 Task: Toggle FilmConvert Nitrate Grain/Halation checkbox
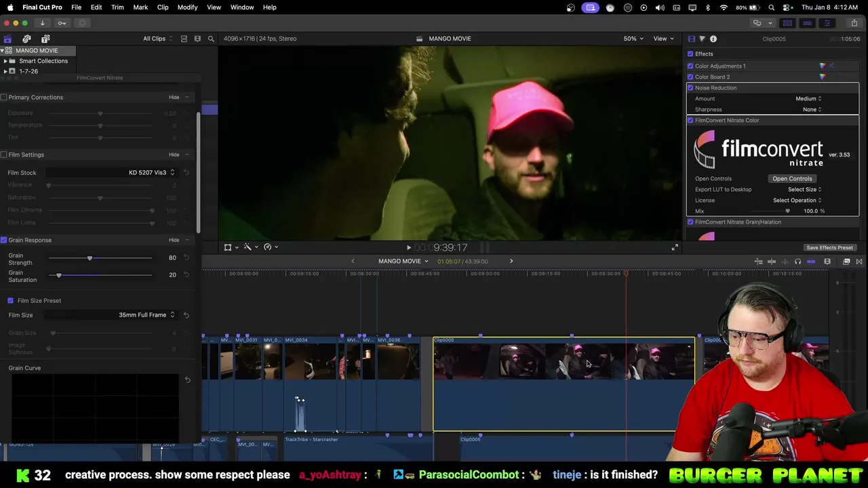click(690, 222)
